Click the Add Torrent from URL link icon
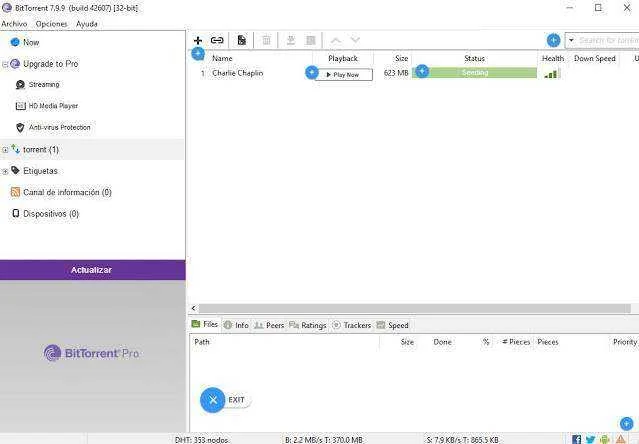This screenshot has height=444, width=639. (217, 40)
